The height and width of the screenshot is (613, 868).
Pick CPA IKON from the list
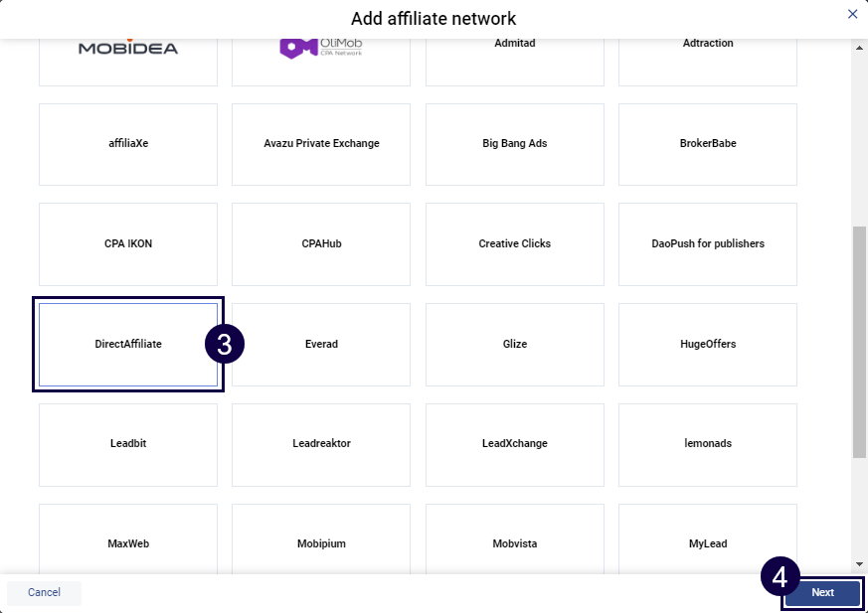(127, 243)
